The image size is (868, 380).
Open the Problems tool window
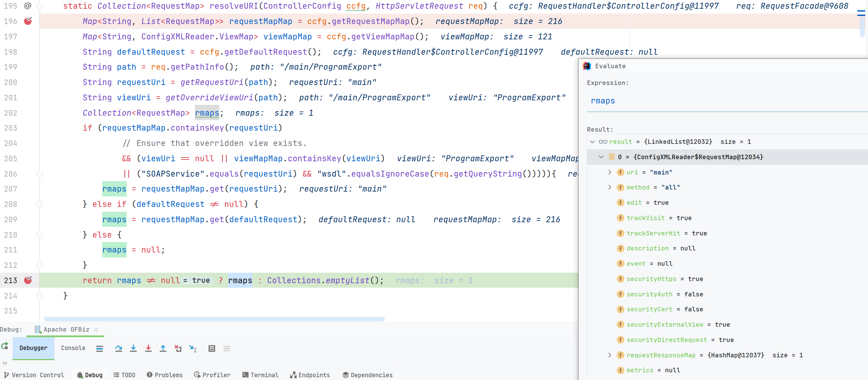pos(165,375)
